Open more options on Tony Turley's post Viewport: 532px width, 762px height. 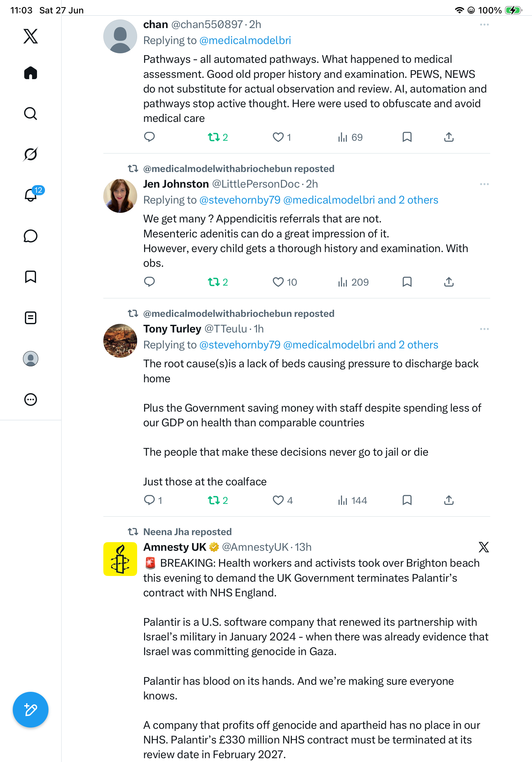[x=484, y=329]
